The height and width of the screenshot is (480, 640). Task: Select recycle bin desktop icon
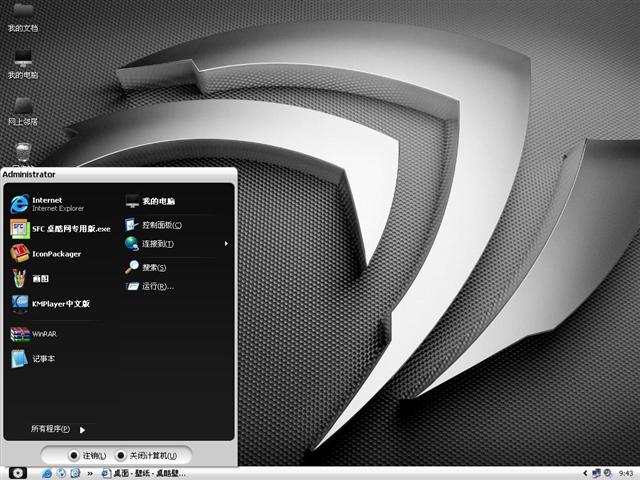tap(23, 154)
